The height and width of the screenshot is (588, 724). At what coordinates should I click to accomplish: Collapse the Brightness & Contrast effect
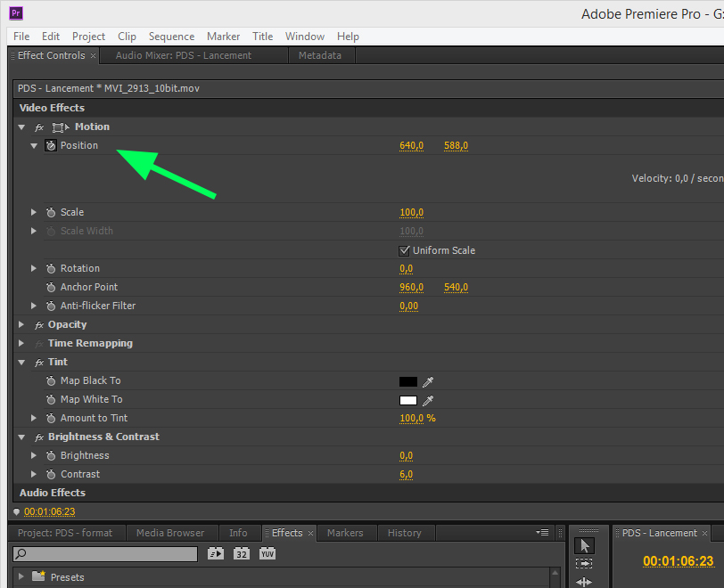coord(21,437)
